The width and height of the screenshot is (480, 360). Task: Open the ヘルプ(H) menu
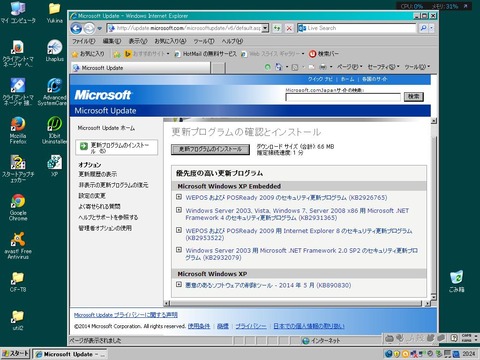click(x=232, y=41)
